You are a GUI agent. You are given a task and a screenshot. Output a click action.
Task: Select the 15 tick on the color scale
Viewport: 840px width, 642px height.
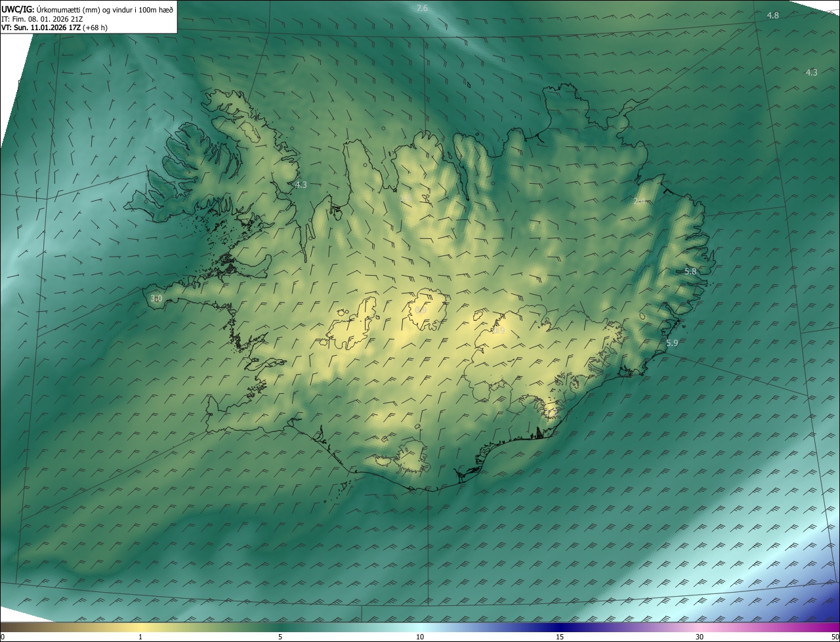pyautogui.click(x=560, y=637)
